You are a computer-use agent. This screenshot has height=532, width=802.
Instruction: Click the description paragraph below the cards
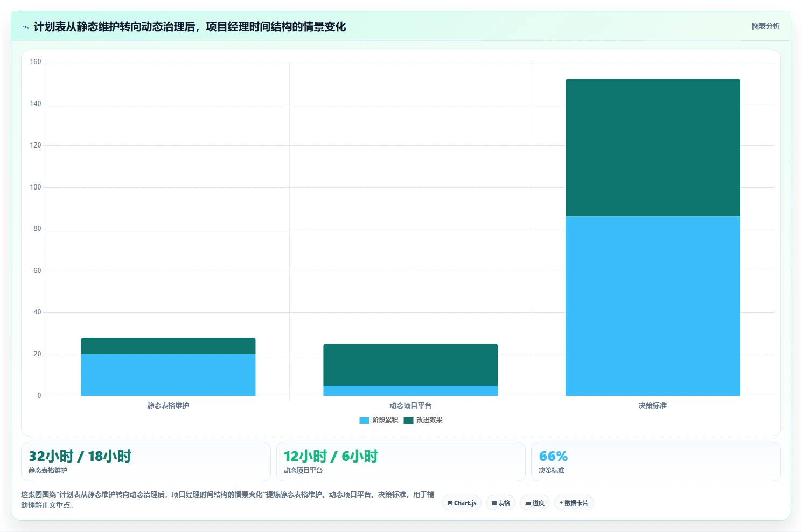coord(227,500)
